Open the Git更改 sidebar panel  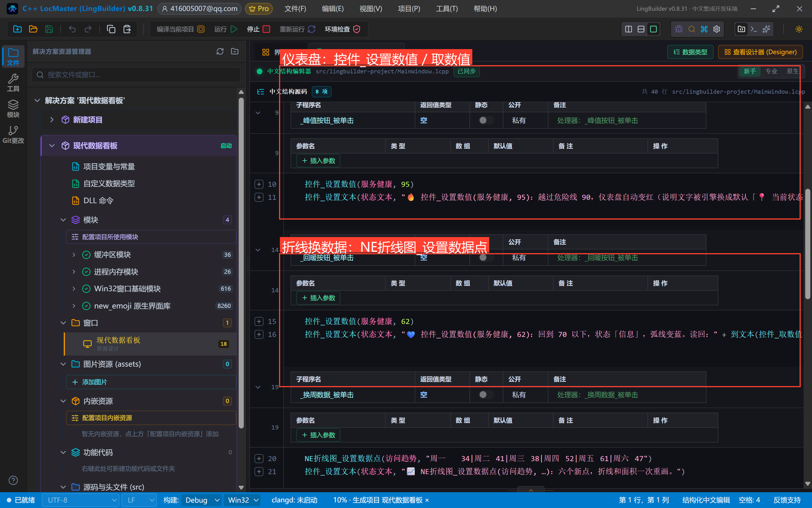tap(13, 134)
